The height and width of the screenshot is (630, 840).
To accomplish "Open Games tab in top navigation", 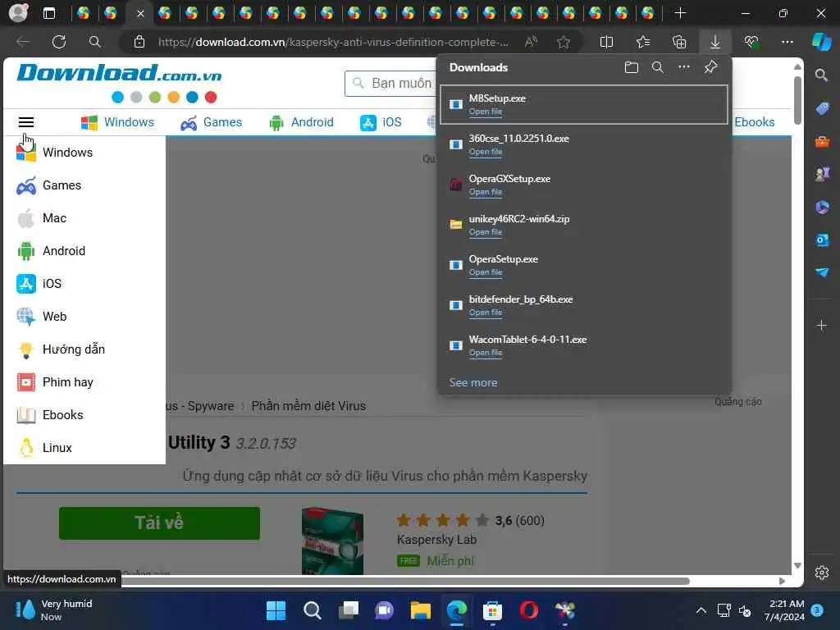I will tap(211, 122).
